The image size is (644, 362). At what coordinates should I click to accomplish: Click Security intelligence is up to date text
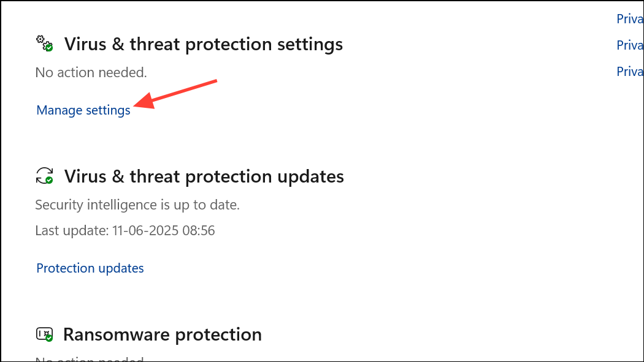click(137, 205)
